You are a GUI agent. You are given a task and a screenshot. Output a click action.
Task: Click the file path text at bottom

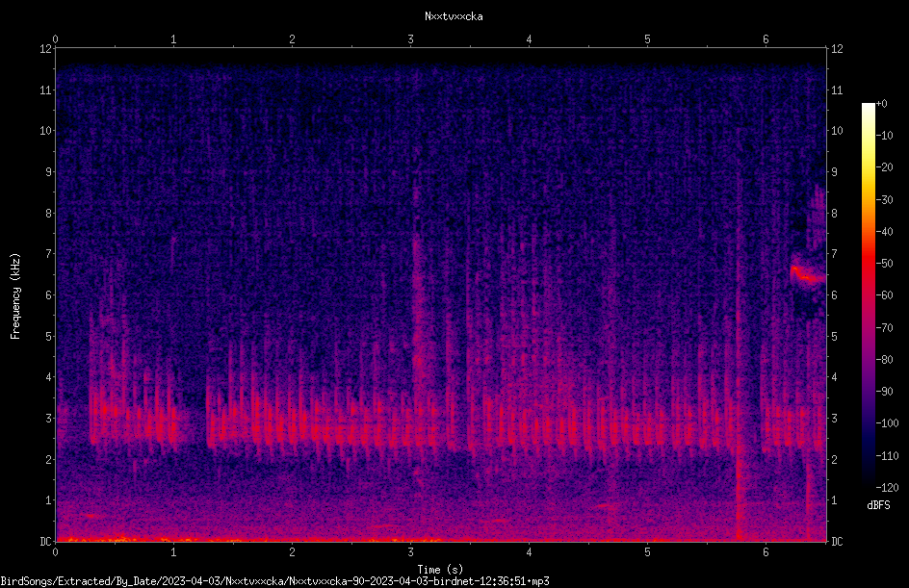[274, 581]
